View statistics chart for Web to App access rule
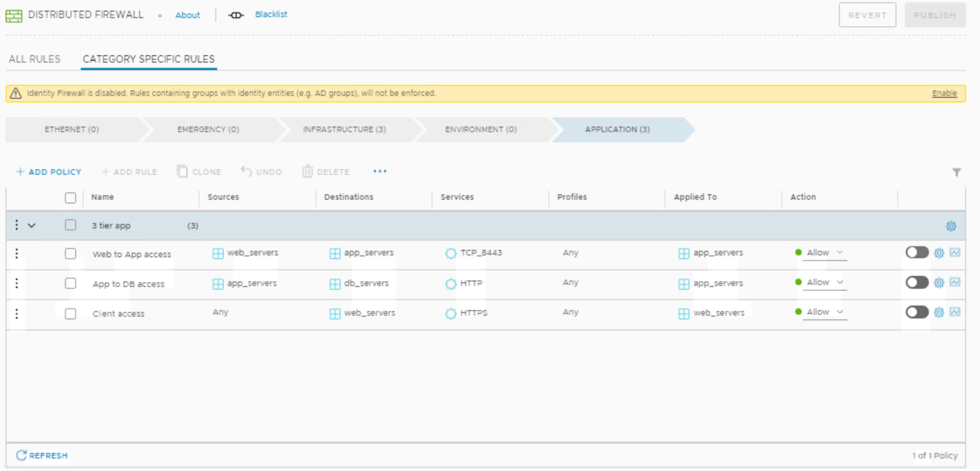 click(954, 253)
